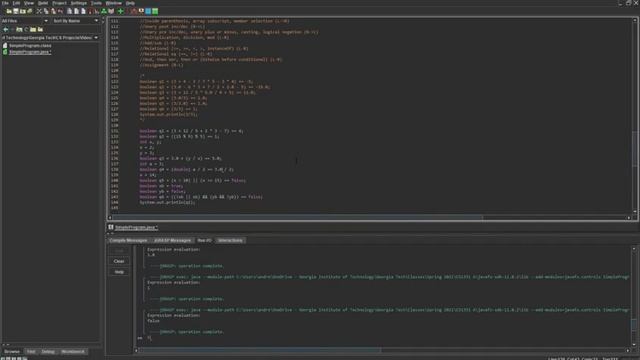
Task: Click the SimpleProgram.java window bar icon
Action: (111, 227)
